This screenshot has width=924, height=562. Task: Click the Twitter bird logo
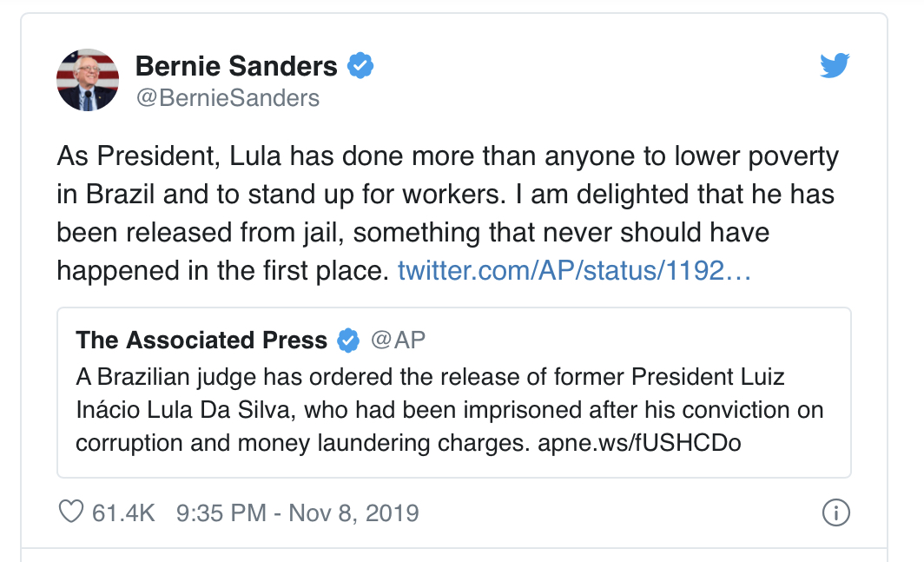pos(835,66)
